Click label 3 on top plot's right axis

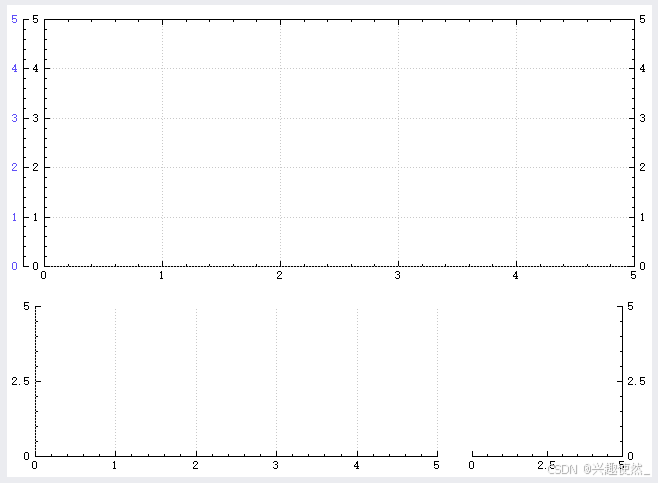642,118
